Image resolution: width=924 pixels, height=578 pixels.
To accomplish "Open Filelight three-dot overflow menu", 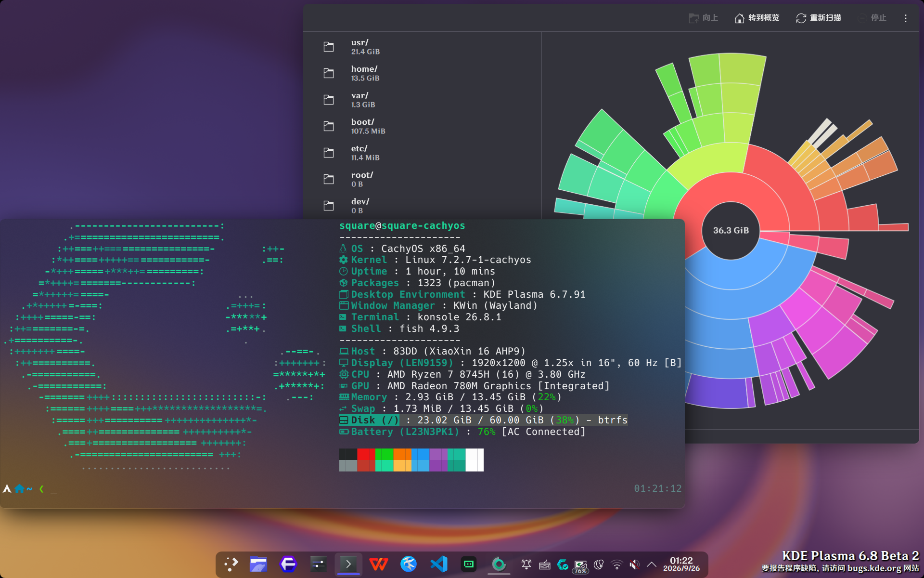I will click(906, 18).
